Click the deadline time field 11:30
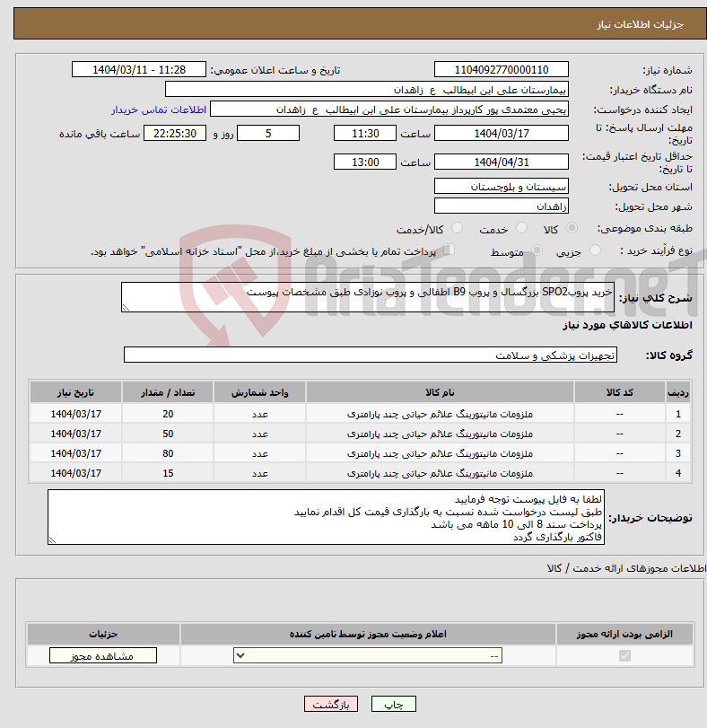The height and width of the screenshot is (728, 707). pos(364,133)
